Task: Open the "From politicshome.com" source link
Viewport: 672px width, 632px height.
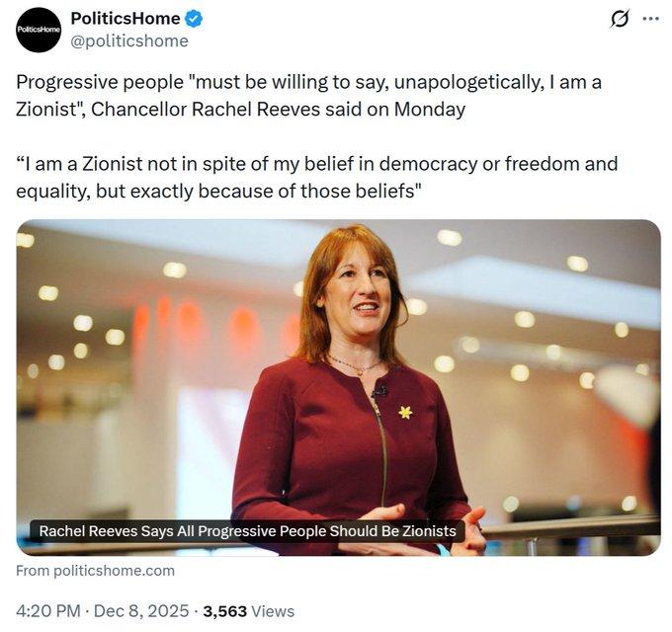Action: pos(96,570)
